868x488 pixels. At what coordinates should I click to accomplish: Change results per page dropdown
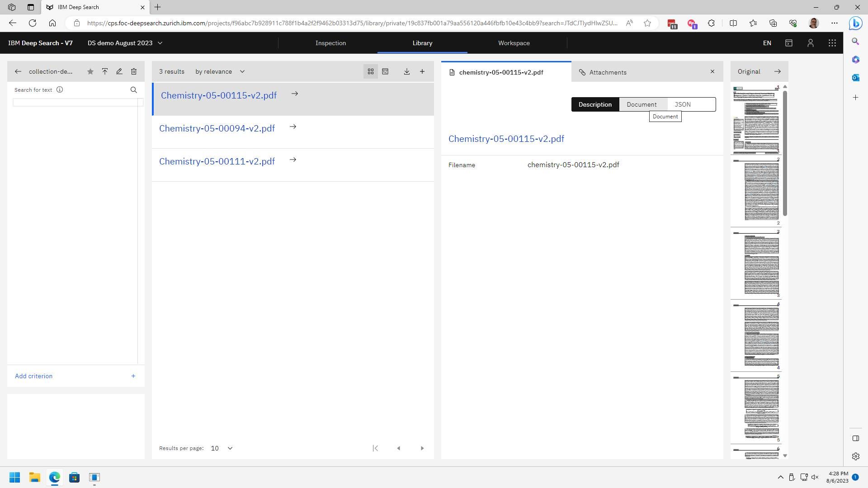click(222, 448)
